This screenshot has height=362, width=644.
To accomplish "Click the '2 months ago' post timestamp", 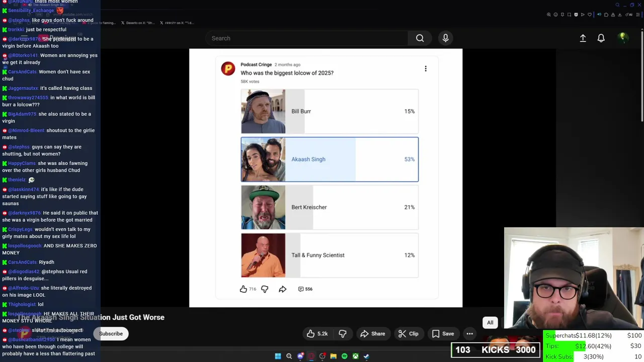I will [x=287, y=64].
